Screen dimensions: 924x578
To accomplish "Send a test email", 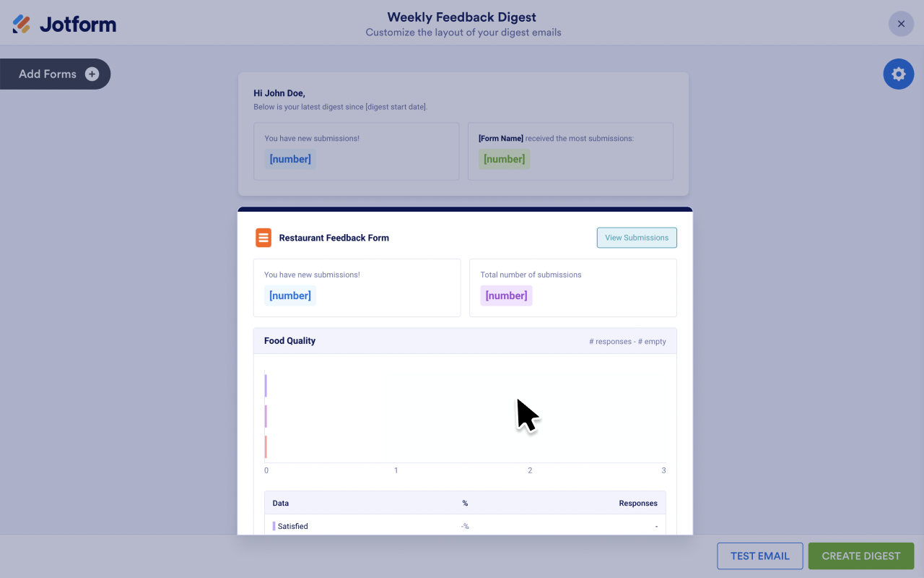I will pyautogui.click(x=759, y=556).
